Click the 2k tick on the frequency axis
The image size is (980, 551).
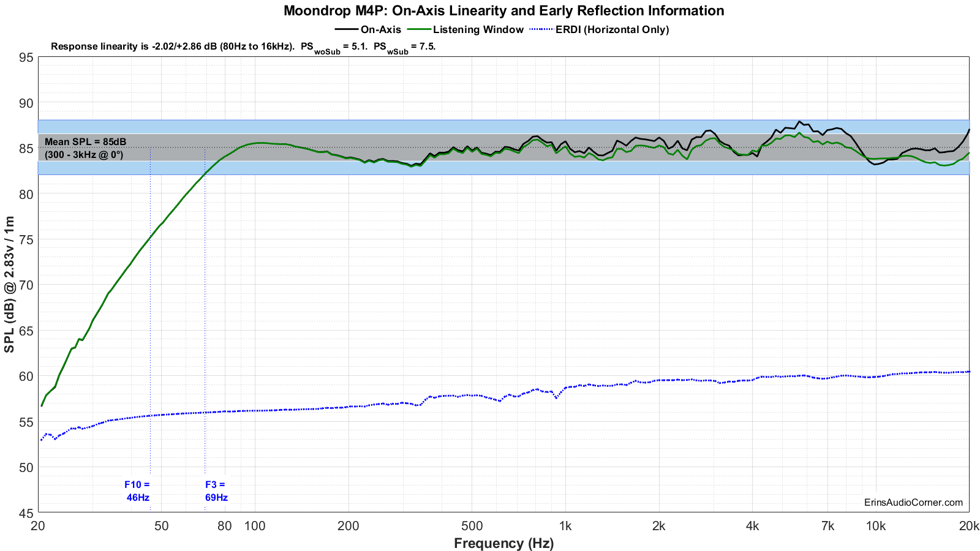pyautogui.click(x=658, y=526)
